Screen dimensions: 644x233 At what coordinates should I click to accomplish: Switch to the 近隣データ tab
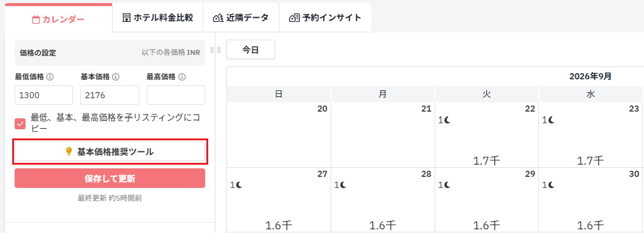241,18
